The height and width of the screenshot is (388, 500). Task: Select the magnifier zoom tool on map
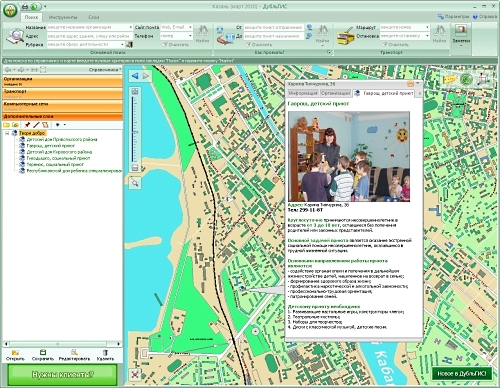[135, 183]
